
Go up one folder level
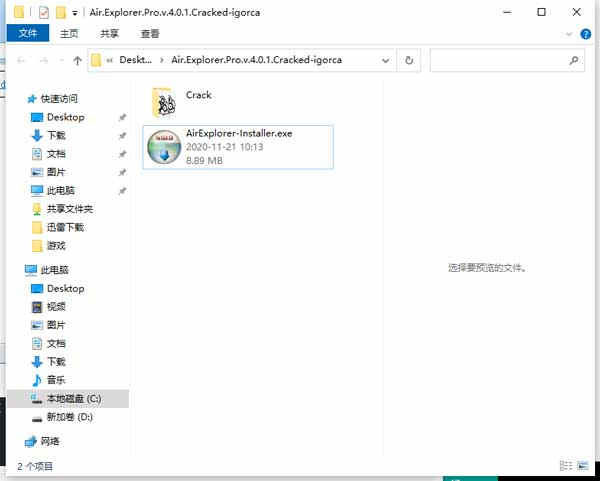point(77,60)
